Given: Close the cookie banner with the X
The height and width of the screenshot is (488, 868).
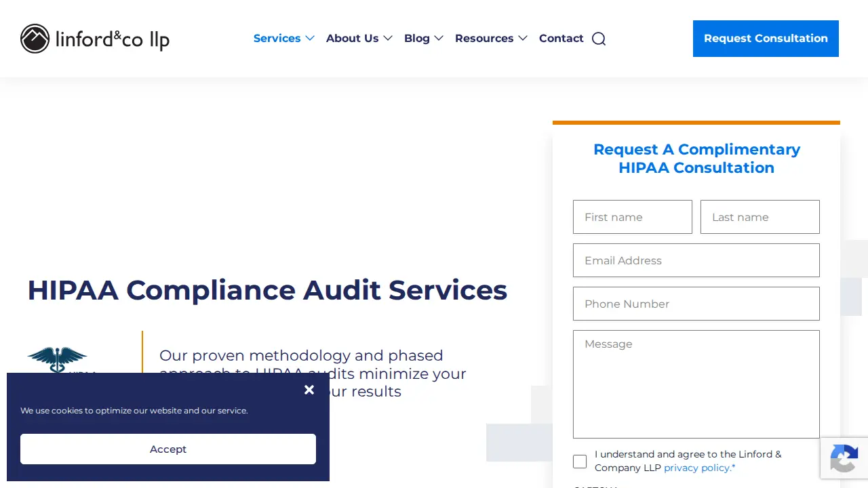Looking at the screenshot, I should (309, 390).
